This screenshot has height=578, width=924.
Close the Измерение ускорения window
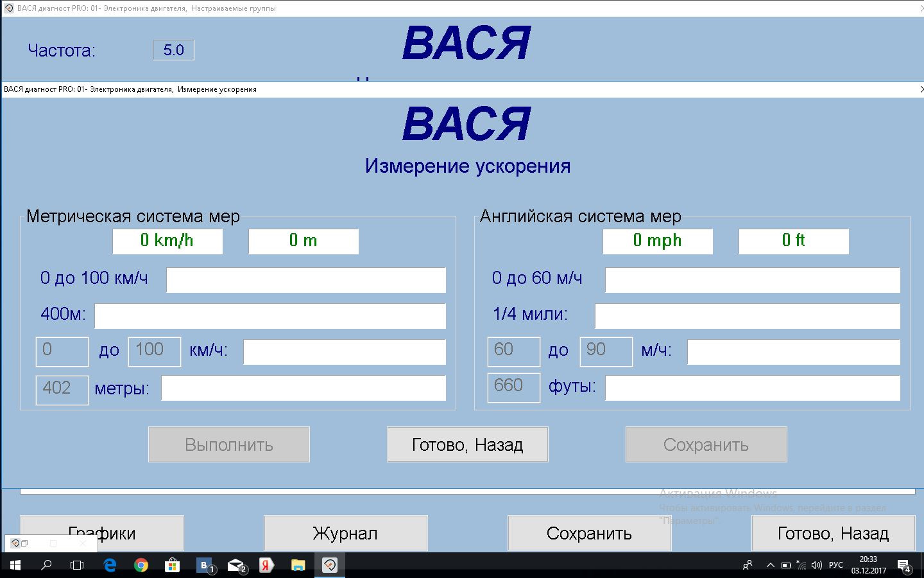pos(921,89)
